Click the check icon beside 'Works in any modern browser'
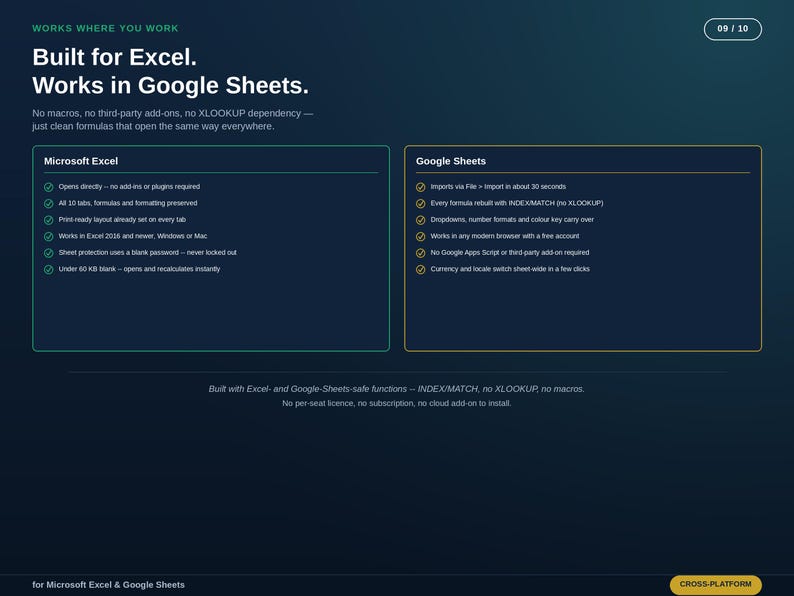This screenshot has height=596, width=794. pyautogui.click(x=420, y=236)
